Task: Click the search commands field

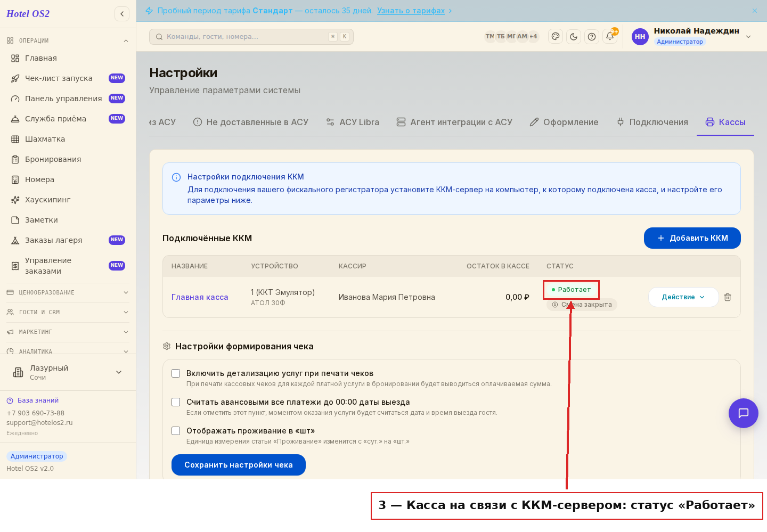Action: tap(251, 37)
